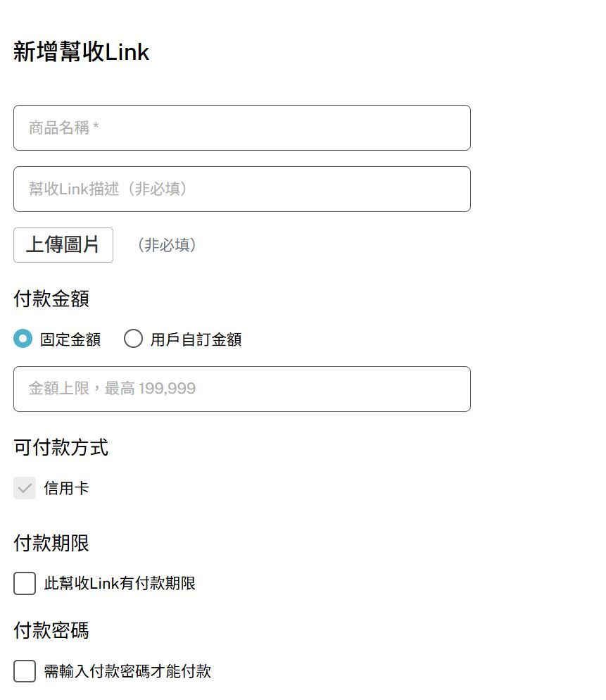Image resolution: width=606 pixels, height=700 pixels.
Task: Click the 付款期限 section heading
Action: (52, 542)
